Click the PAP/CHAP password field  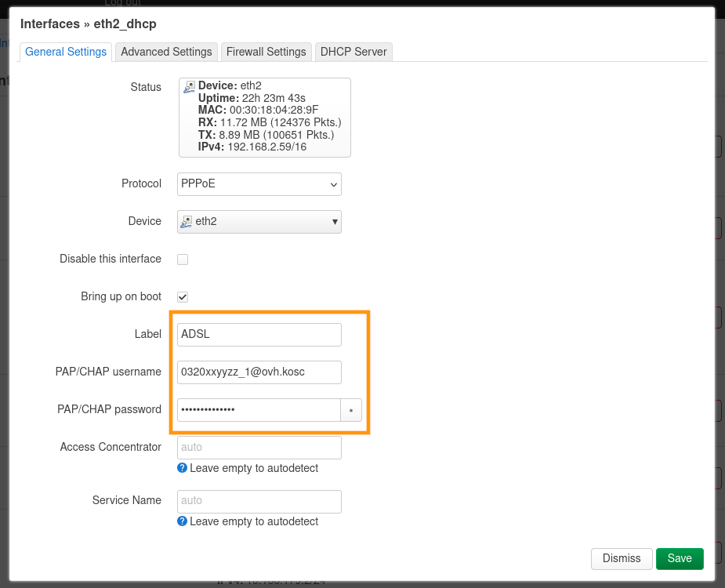(x=258, y=410)
